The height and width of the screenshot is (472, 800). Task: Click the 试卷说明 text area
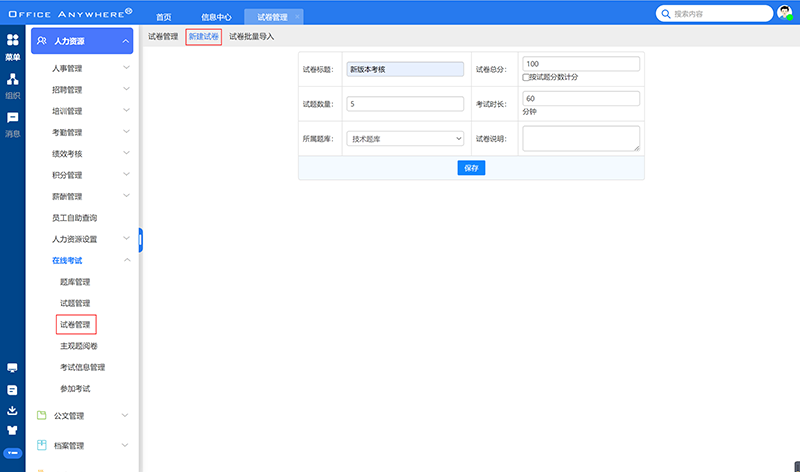coord(581,138)
